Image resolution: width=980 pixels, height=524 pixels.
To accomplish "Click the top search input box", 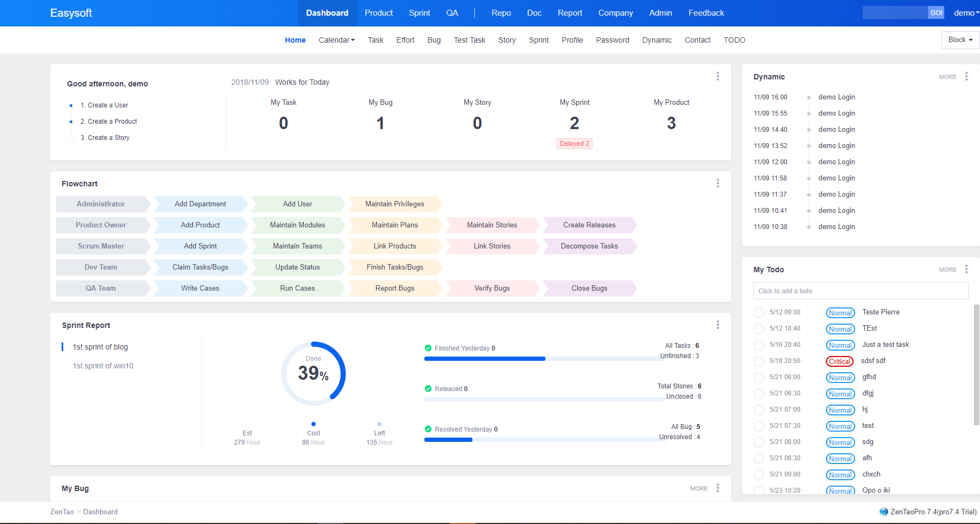I will click(895, 13).
